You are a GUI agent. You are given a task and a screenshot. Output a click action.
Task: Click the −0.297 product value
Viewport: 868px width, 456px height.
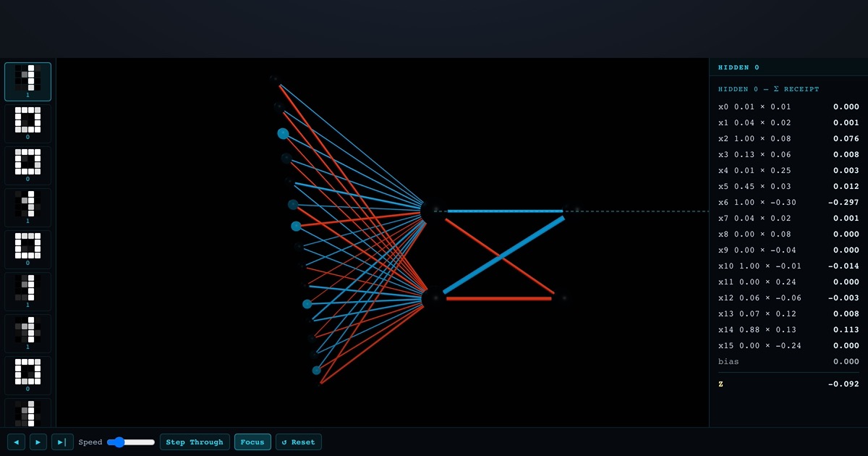[843, 202]
